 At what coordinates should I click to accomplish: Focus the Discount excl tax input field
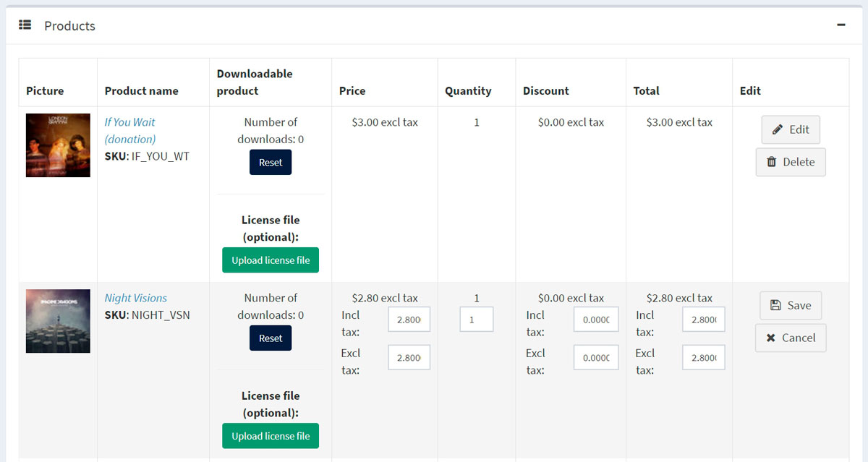click(x=596, y=358)
